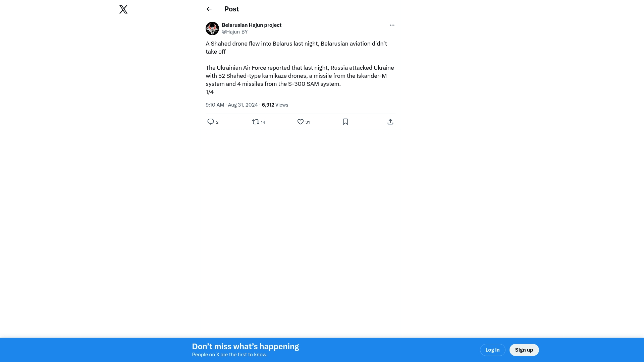Open the repost arrows menu
Viewport: 644px width, 362px height.
256,122
